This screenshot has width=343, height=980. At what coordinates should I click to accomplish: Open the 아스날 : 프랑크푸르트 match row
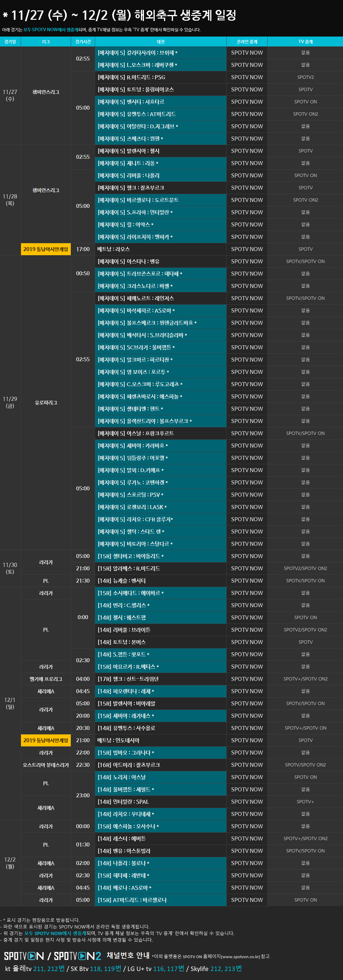(x=161, y=433)
